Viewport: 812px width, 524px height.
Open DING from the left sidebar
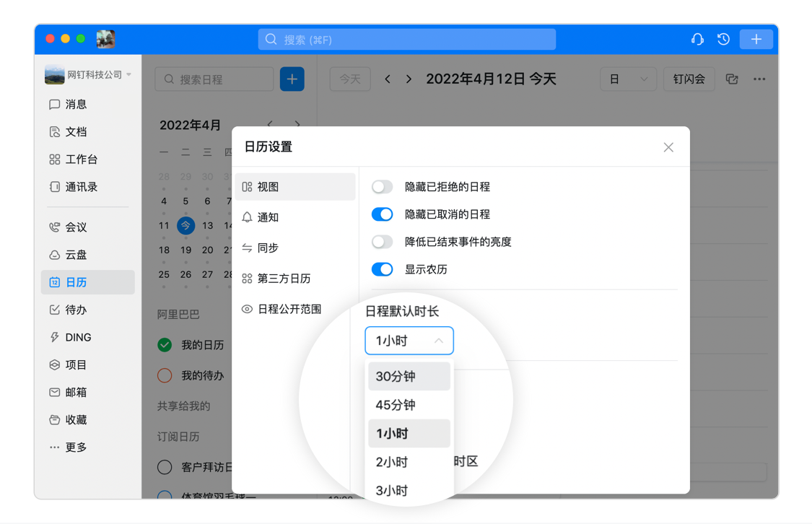(78, 337)
